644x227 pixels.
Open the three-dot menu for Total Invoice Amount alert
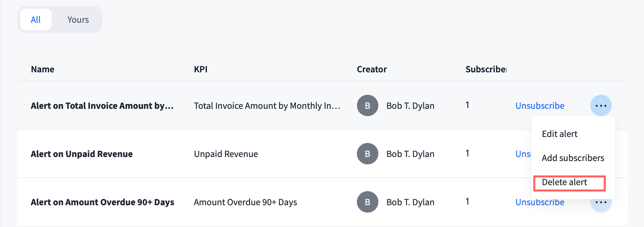click(x=601, y=105)
